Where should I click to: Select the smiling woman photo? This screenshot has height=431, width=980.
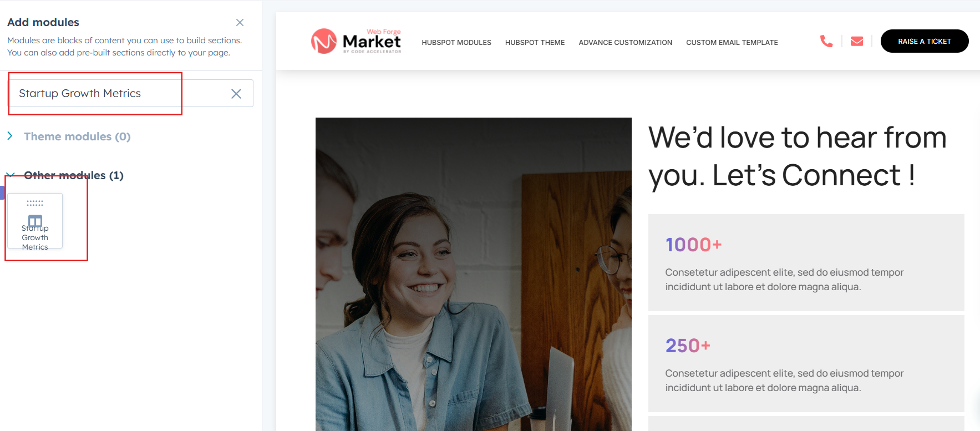click(474, 274)
